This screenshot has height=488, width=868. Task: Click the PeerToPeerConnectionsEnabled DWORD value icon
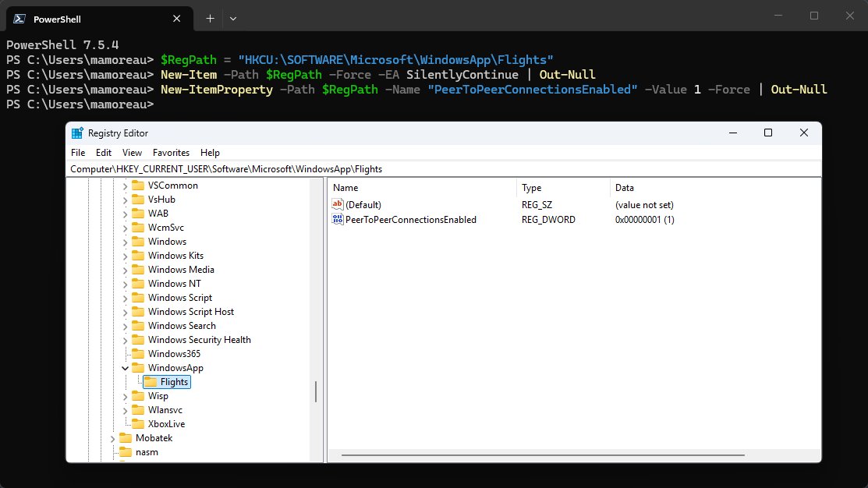pos(338,219)
